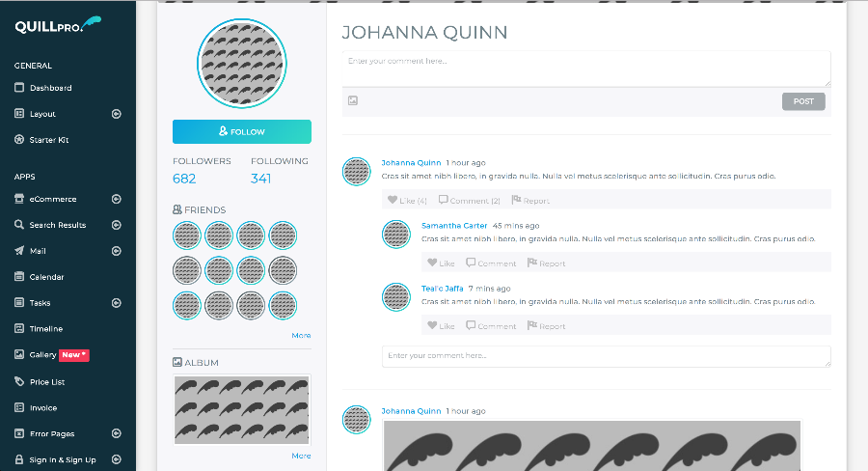868x471 pixels.
Task: Expand the eCommerce submenu arrow
Action: pyautogui.click(x=117, y=199)
